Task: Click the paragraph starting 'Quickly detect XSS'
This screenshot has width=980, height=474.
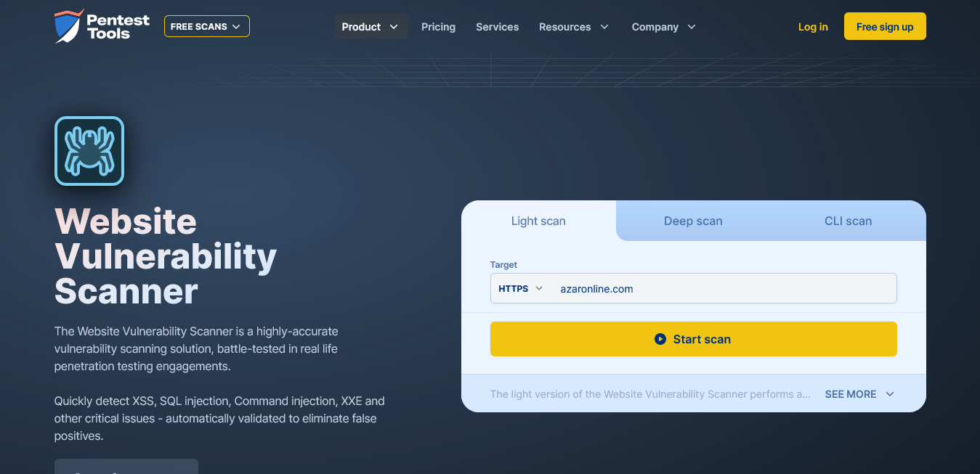Action: click(219, 418)
